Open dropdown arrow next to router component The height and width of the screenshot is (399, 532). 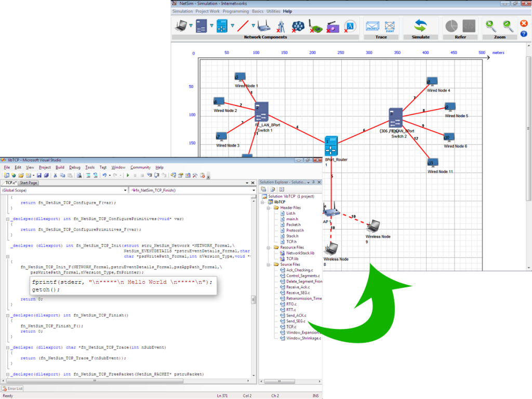tap(232, 25)
